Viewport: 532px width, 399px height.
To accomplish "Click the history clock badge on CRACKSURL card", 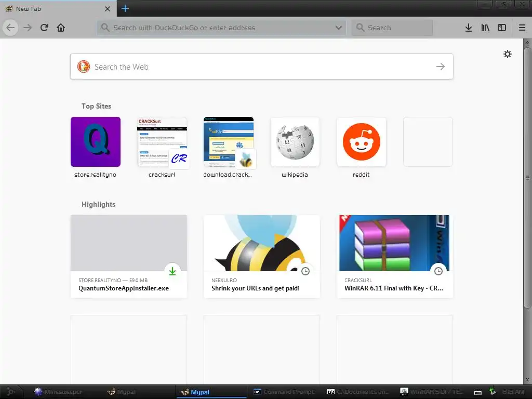I will pos(438,271).
